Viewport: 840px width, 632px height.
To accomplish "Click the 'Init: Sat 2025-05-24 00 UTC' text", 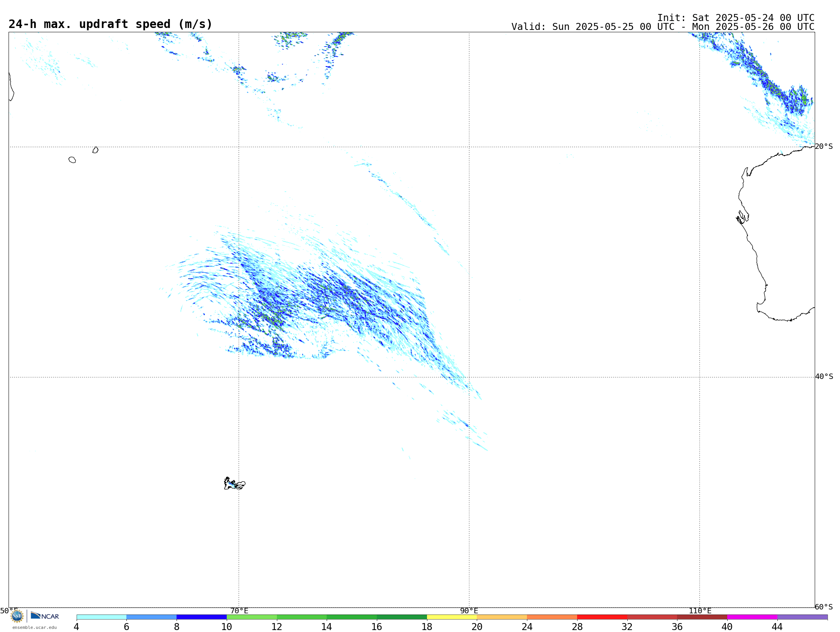I will [736, 18].
